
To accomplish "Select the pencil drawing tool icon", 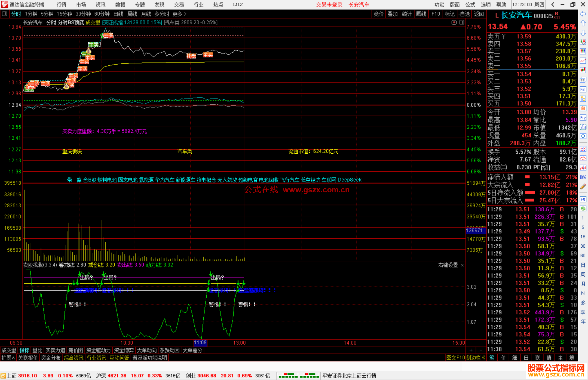I will [x=583, y=187].
